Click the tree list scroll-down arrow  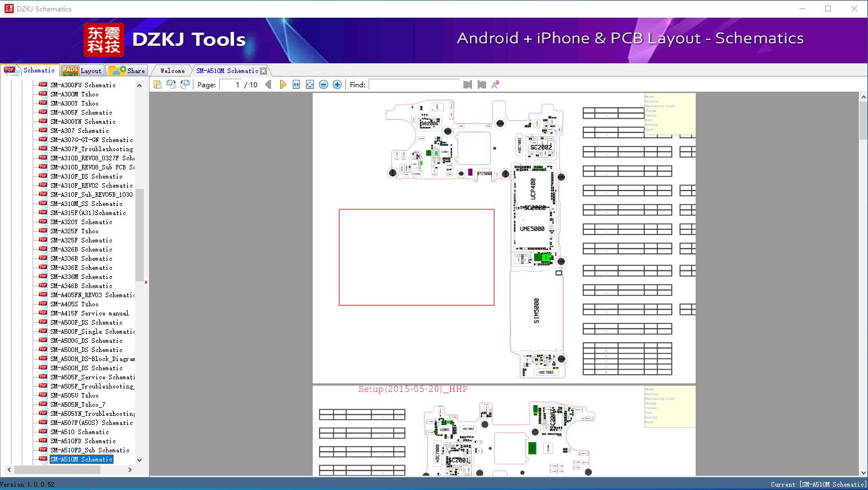tap(139, 460)
